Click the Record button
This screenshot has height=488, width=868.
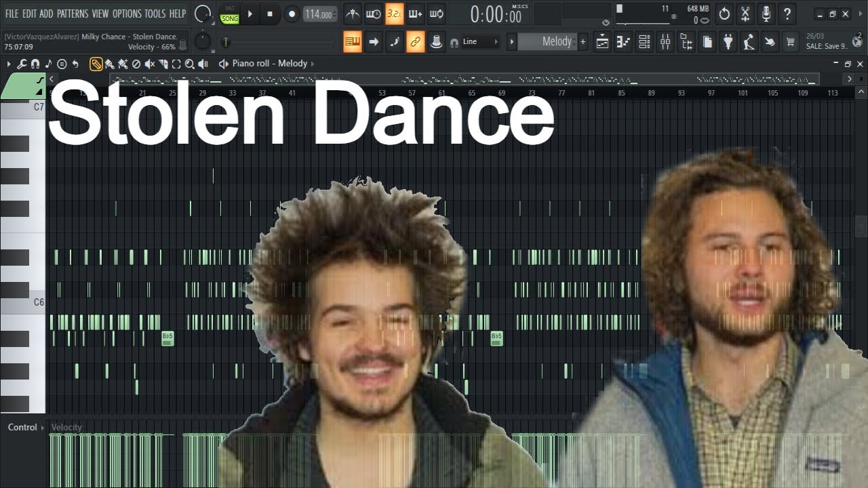pyautogui.click(x=292, y=14)
